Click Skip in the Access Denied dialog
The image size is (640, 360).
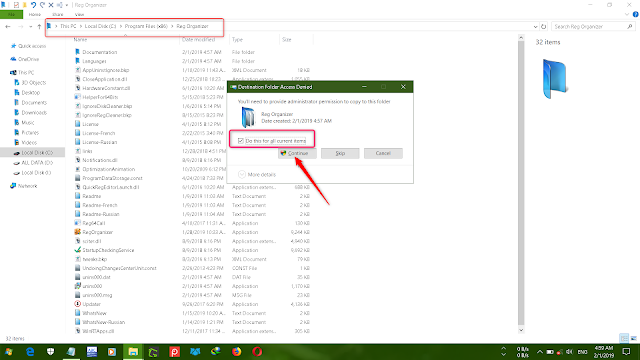pos(340,153)
